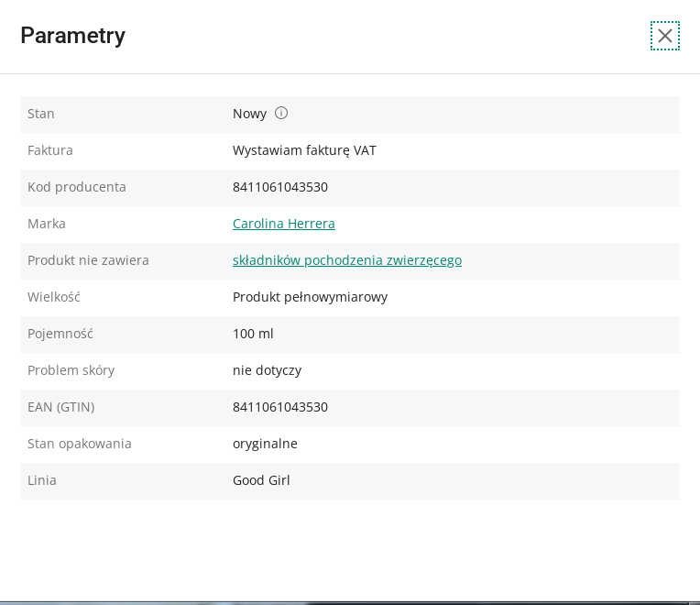Select the Kod producenta value 8411061043530
This screenshot has width=700, height=605.
tap(280, 187)
